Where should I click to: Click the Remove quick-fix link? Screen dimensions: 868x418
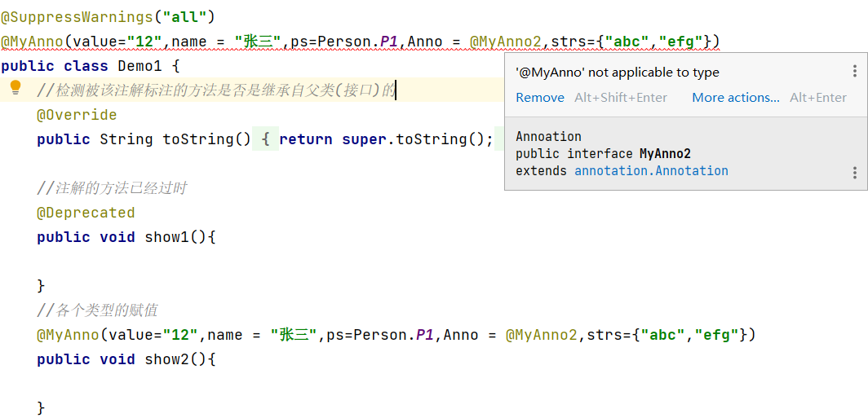coord(540,98)
